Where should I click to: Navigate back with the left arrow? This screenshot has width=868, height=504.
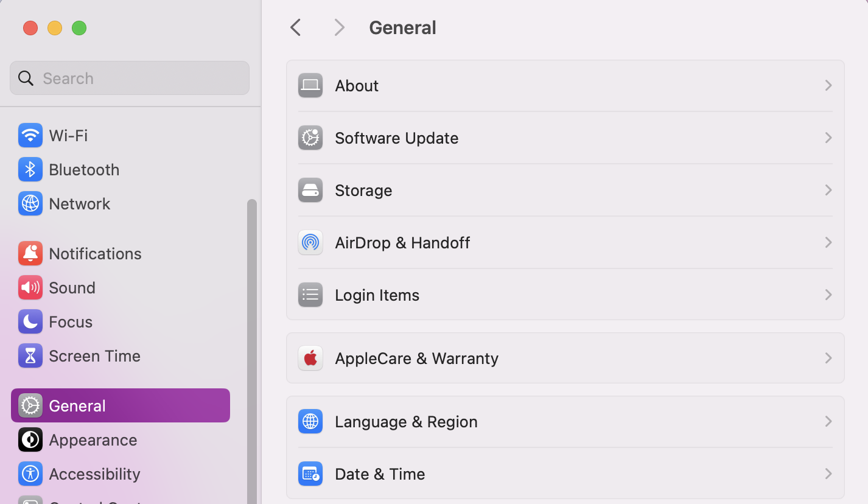pos(295,27)
